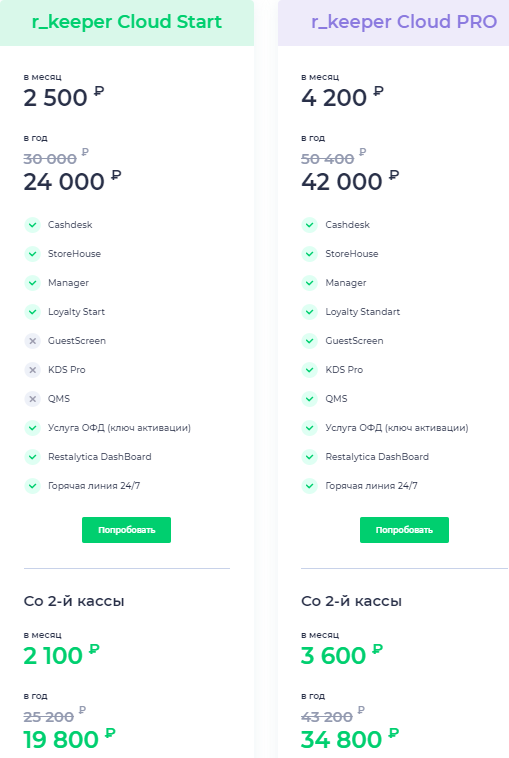Click the Попробовать button under Cloud PRO
This screenshot has height=758, width=509.
click(x=404, y=530)
